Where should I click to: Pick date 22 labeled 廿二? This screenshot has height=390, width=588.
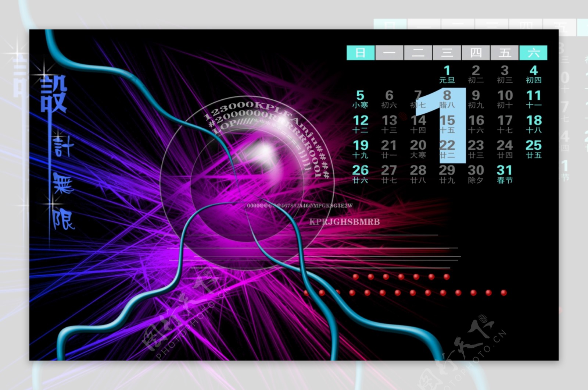[x=447, y=149]
